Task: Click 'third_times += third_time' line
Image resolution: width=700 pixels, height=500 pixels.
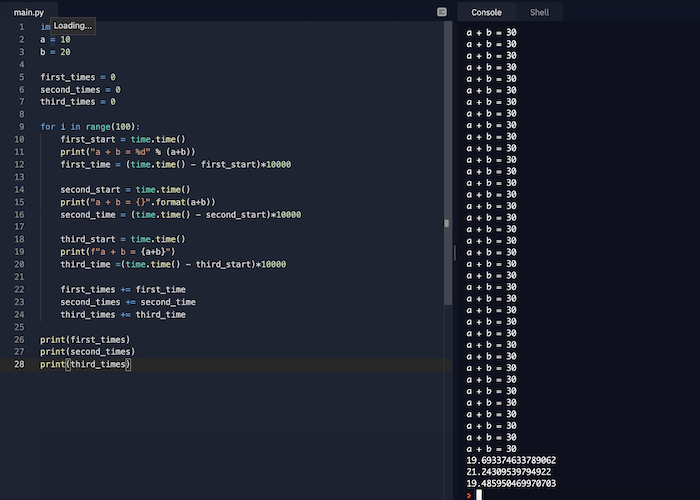Action: pos(123,315)
